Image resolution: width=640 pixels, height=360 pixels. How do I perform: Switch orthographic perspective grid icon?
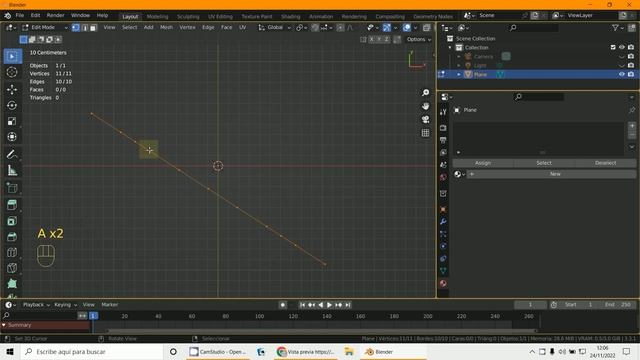click(425, 133)
